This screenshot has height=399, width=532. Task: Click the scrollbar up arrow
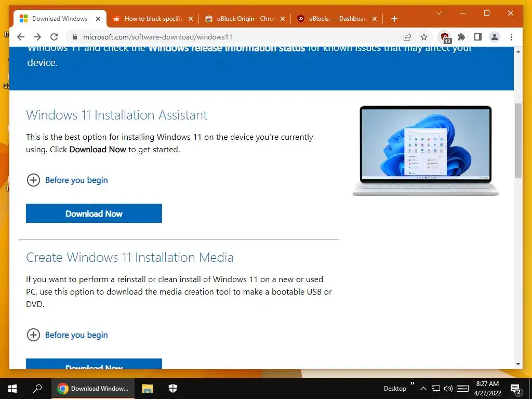518,51
